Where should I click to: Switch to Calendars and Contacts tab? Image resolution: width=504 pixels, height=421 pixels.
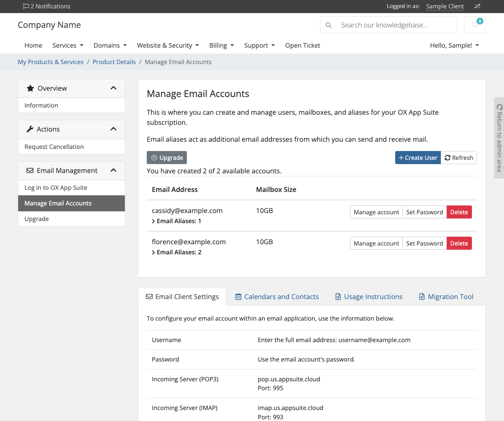[x=277, y=297]
